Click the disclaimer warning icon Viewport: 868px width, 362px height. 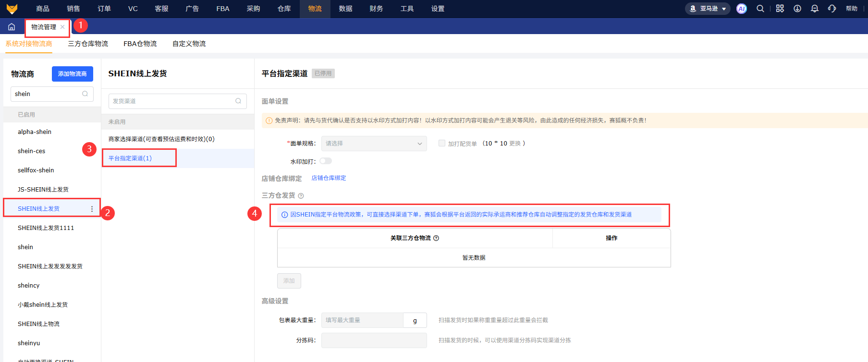[269, 121]
